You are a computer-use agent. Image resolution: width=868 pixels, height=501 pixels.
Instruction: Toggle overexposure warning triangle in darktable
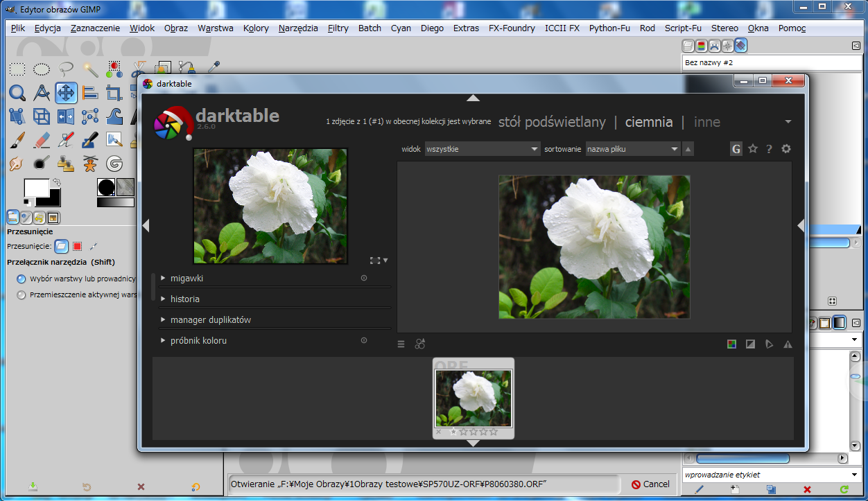click(x=788, y=344)
